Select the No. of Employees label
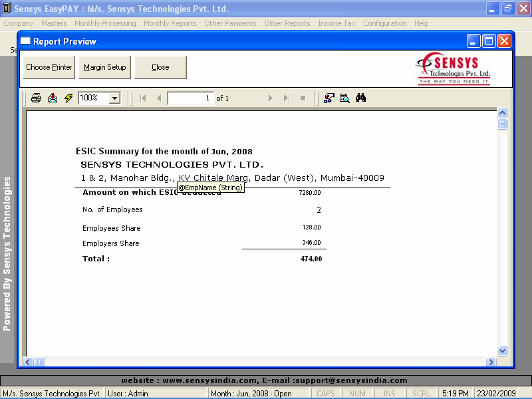 112,209
